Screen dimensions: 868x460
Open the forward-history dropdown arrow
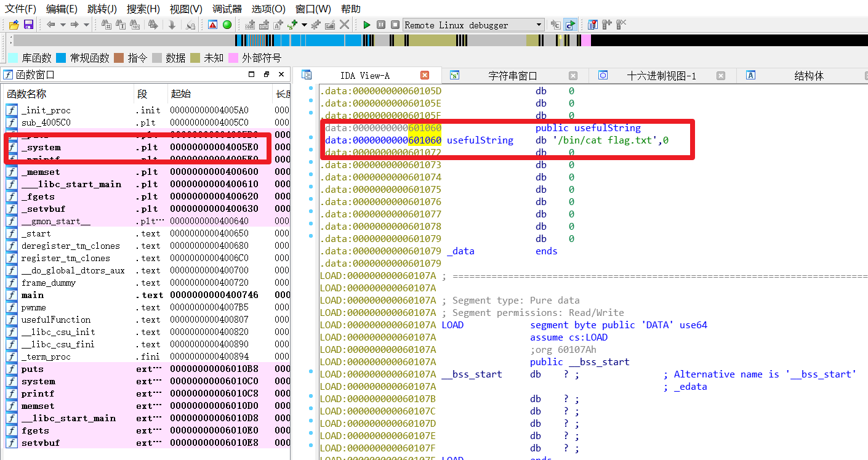[86, 25]
